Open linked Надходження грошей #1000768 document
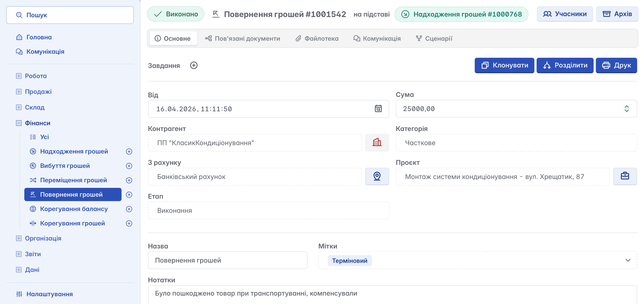The image size is (644, 304). (x=461, y=14)
